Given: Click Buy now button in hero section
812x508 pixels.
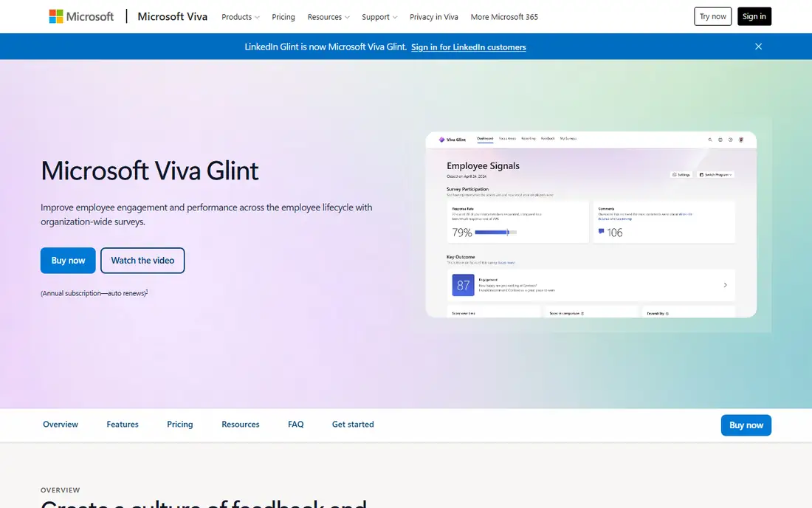Looking at the screenshot, I should tap(68, 261).
